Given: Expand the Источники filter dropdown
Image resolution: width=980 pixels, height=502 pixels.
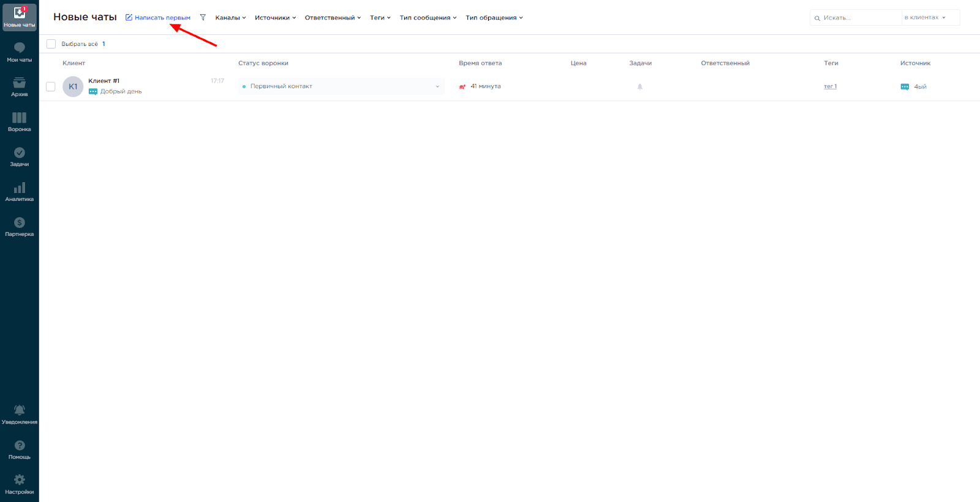Looking at the screenshot, I should pyautogui.click(x=275, y=18).
